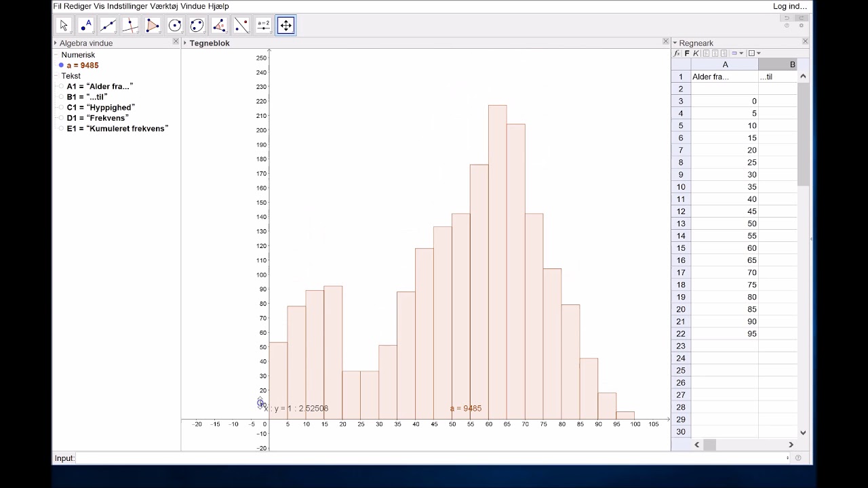
Task: Select the Angle tool
Action: tap(219, 26)
